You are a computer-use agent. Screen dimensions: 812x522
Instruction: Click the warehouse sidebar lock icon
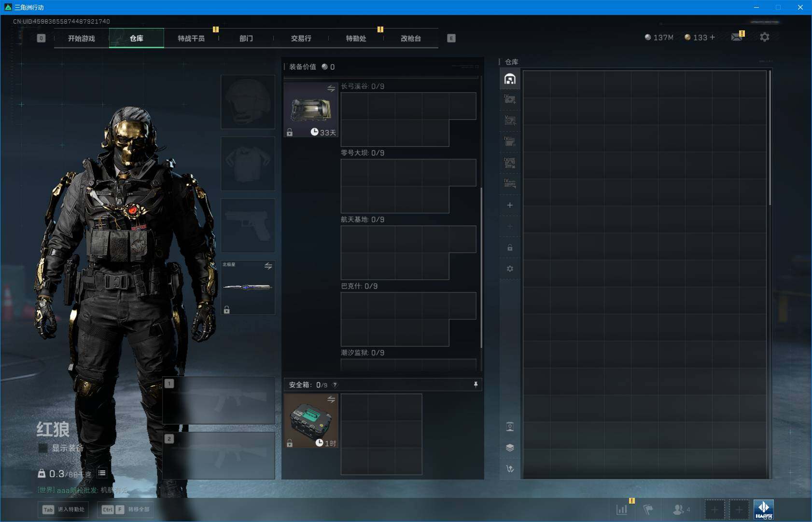point(510,247)
